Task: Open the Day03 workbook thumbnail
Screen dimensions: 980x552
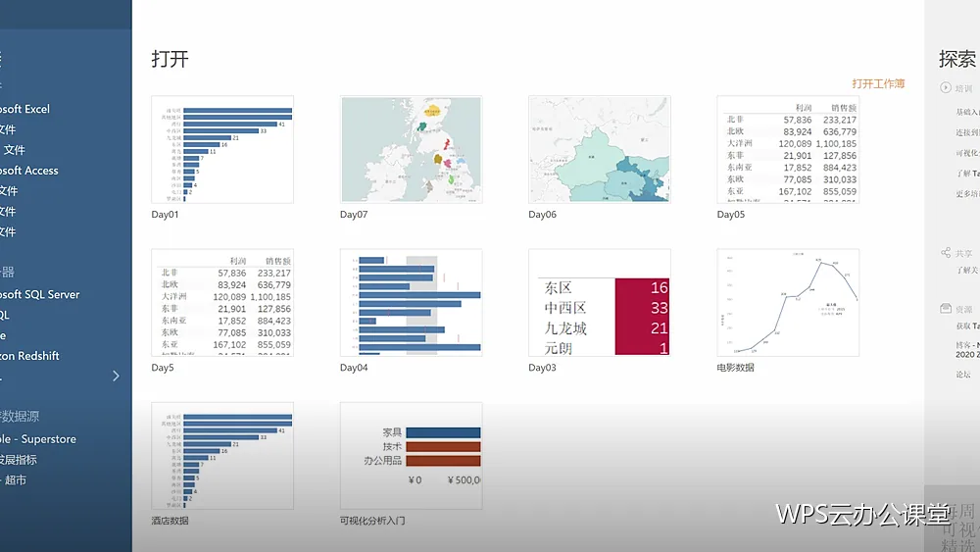Action: [x=600, y=303]
